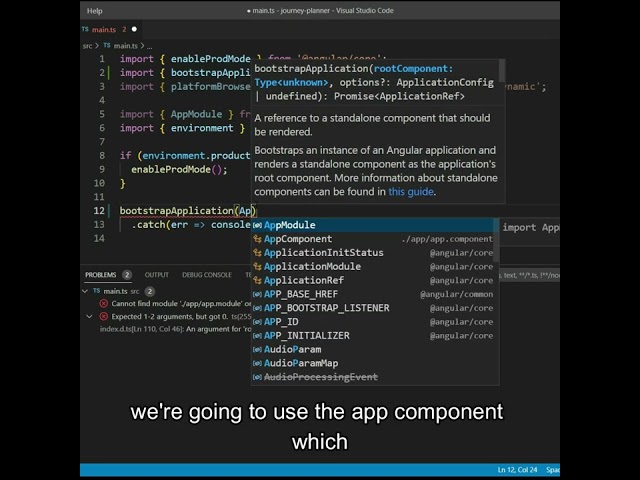Select 'Expected 1-2 arguments' error entry
The width and height of the screenshot is (640, 480).
181,316
